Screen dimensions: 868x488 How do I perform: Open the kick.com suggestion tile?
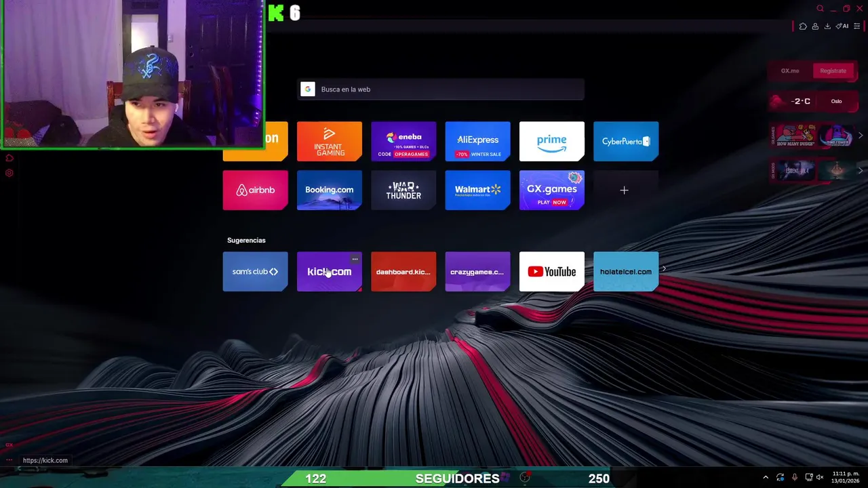click(x=330, y=272)
